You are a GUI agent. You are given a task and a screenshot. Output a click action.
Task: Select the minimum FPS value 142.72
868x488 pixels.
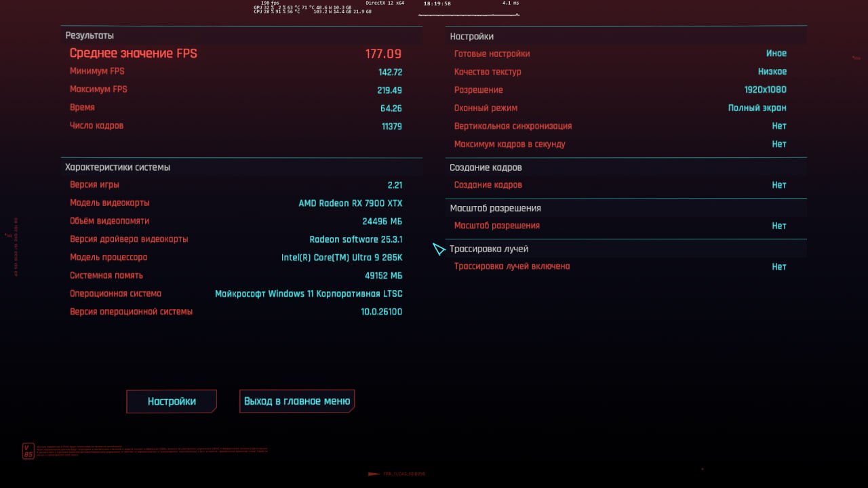[x=391, y=72]
